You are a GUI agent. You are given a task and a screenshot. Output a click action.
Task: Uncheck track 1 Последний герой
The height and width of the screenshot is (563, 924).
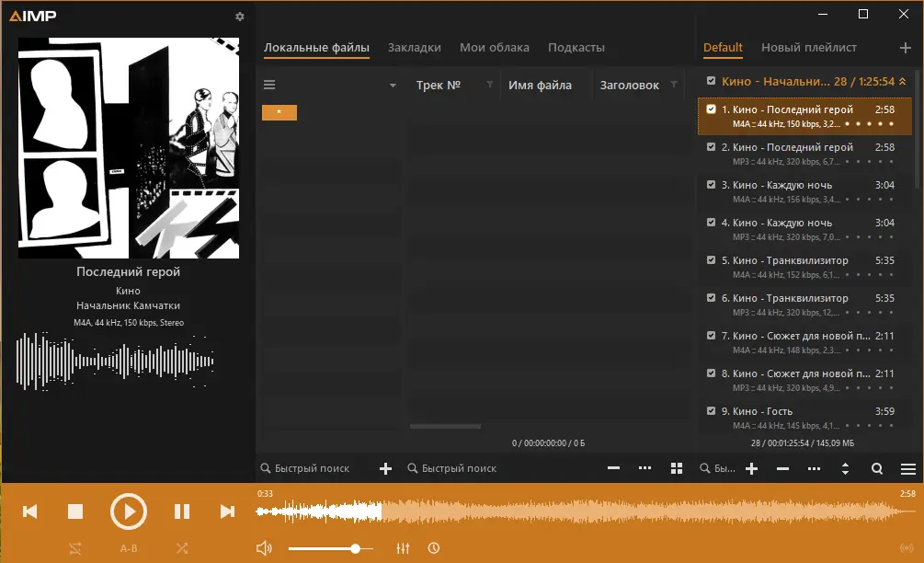[712, 109]
